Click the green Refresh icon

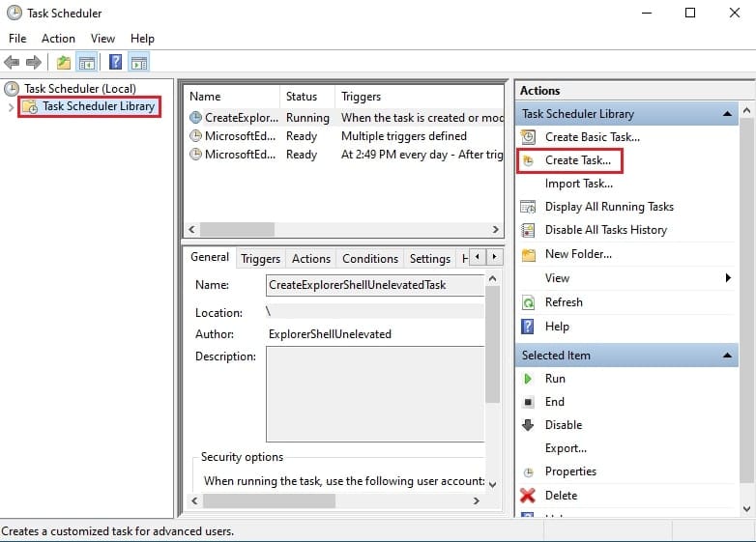(x=529, y=302)
